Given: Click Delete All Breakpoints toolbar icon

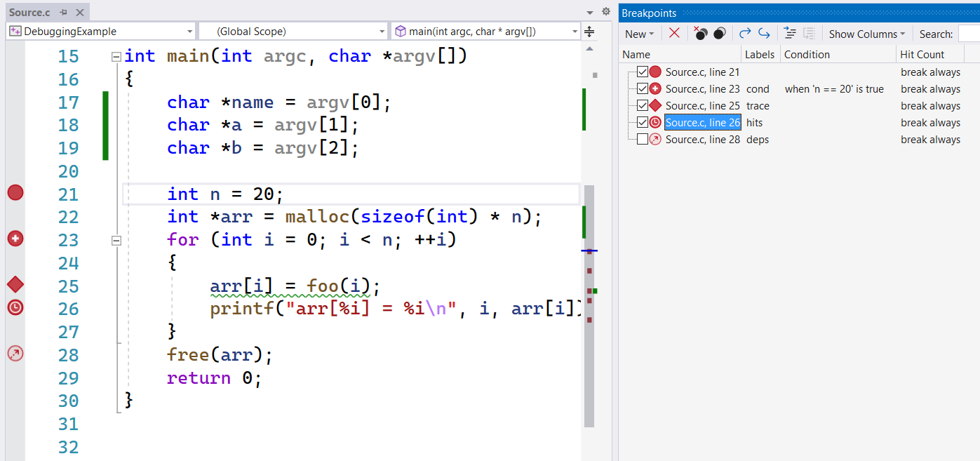Looking at the screenshot, I should [700, 34].
